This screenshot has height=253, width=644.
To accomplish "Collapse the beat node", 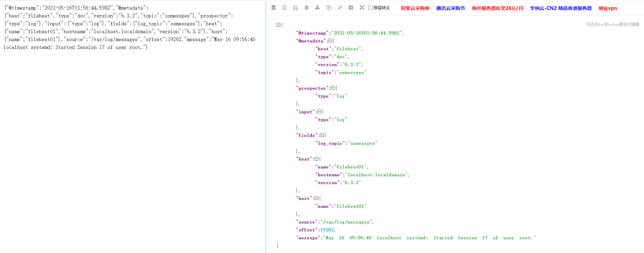I will point(317,159).
